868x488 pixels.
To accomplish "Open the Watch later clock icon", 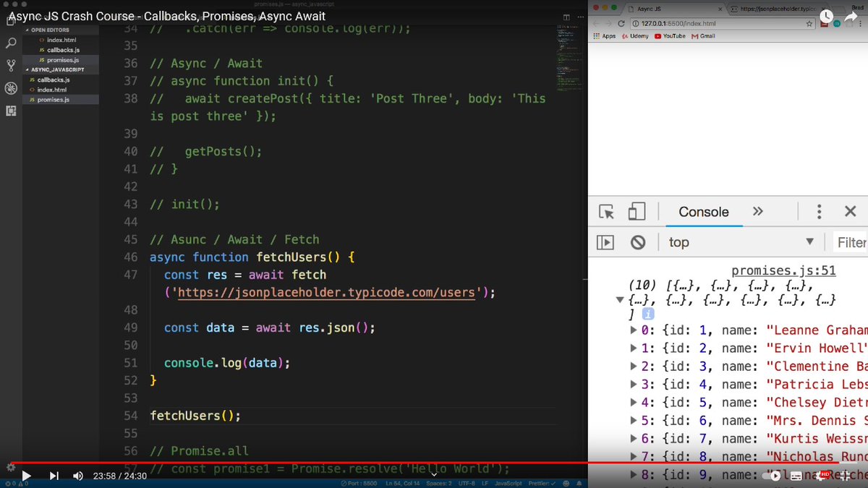I will (826, 16).
